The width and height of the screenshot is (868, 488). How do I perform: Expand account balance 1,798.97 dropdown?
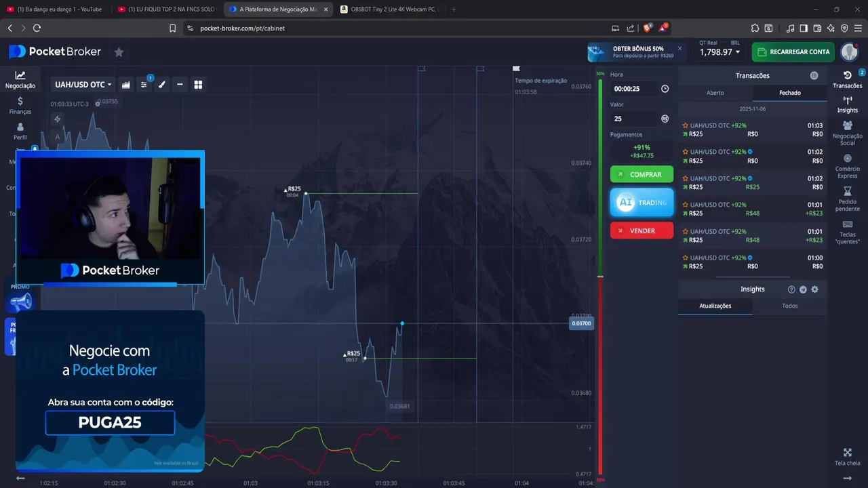pyautogui.click(x=719, y=52)
